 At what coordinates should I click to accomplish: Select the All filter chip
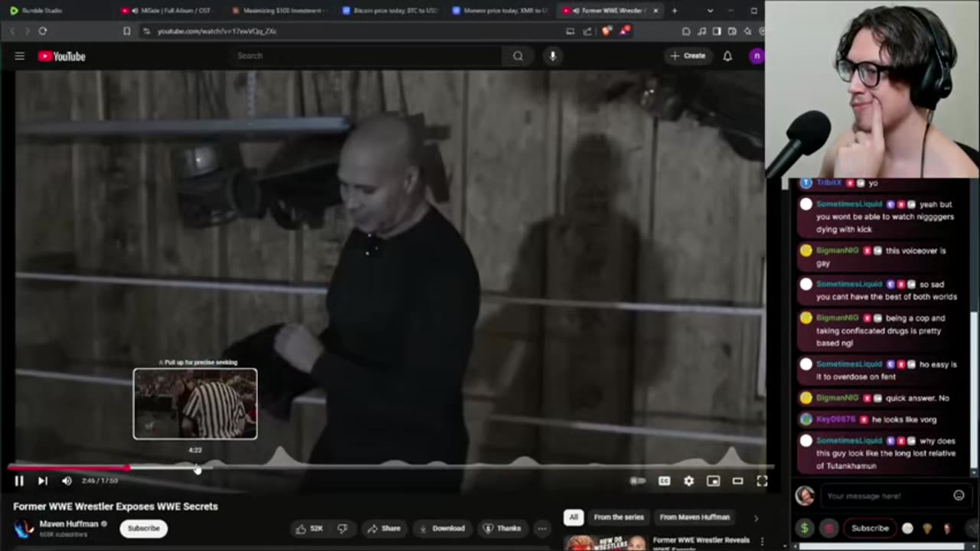(x=573, y=517)
